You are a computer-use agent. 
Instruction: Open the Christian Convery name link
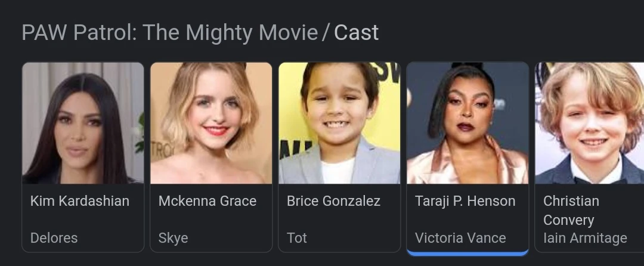[x=571, y=210]
